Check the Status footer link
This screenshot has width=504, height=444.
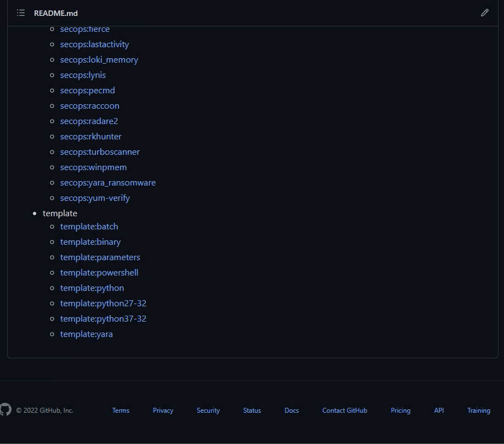pyautogui.click(x=252, y=410)
